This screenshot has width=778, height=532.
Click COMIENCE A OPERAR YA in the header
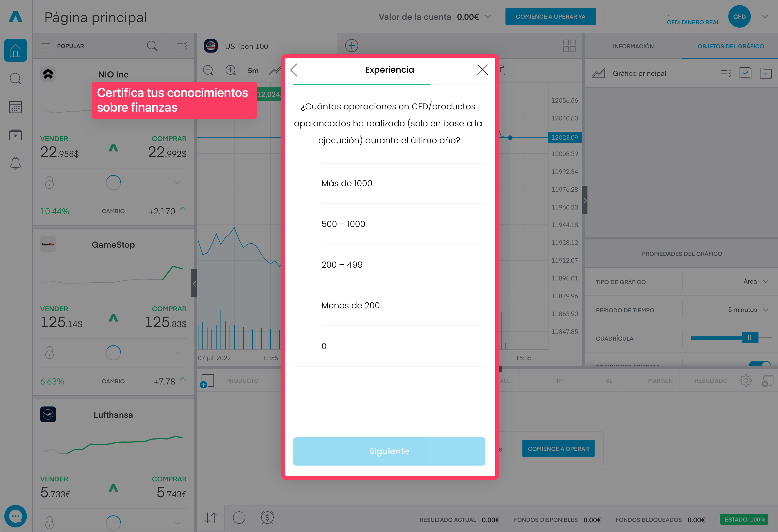click(550, 16)
